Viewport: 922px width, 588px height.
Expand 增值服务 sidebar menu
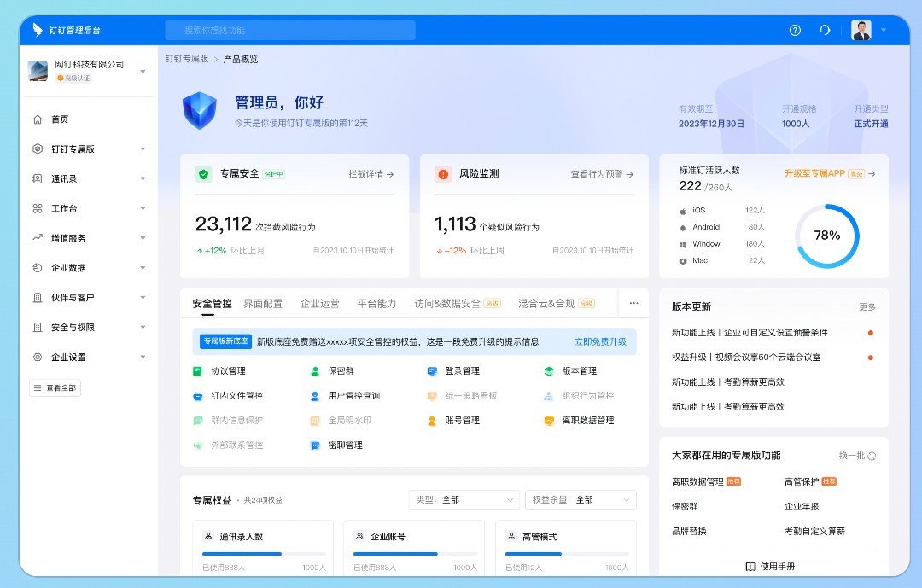tap(88, 238)
